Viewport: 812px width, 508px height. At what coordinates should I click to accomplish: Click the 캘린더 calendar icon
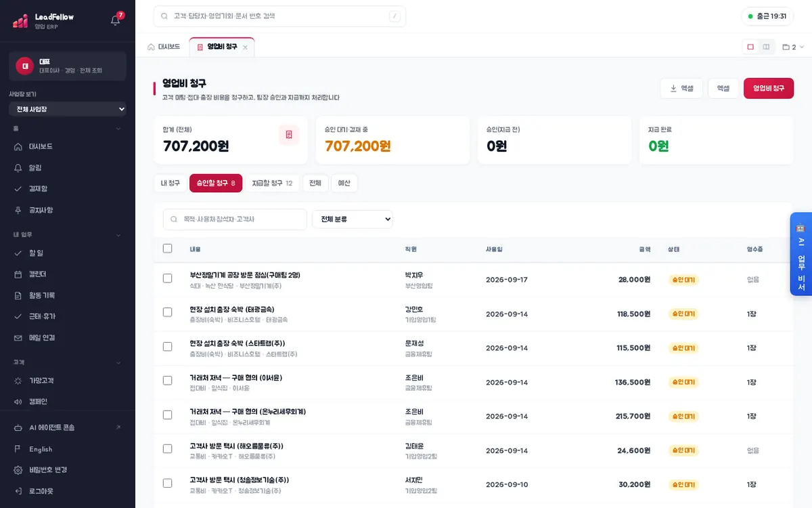18,274
